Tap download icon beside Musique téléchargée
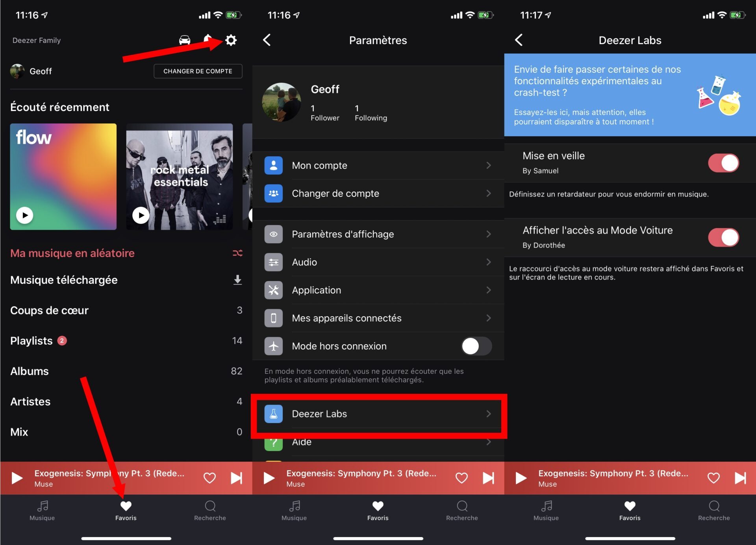The height and width of the screenshot is (545, 756). point(237,280)
